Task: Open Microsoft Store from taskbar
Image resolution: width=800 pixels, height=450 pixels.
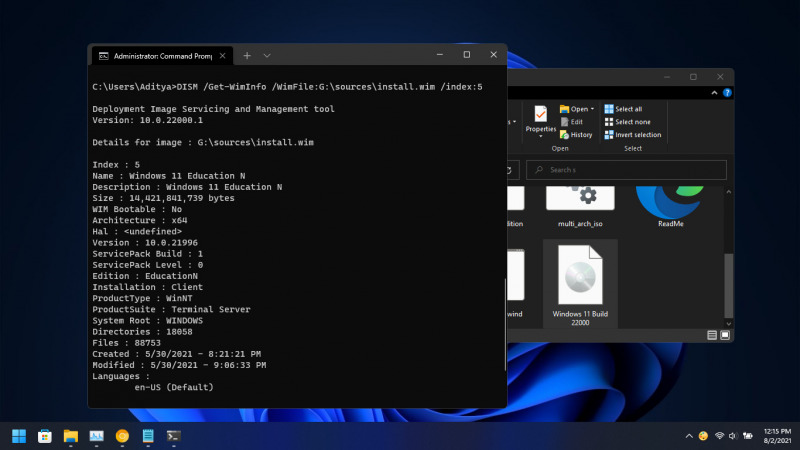Action: tap(45, 436)
